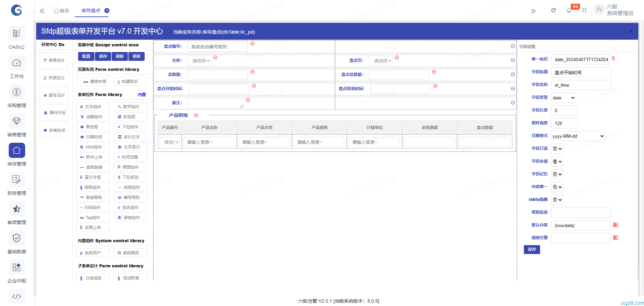The width and height of the screenshot is (644, 306).
Task: Click the 字段标题 input field
Action: [581, 73]
